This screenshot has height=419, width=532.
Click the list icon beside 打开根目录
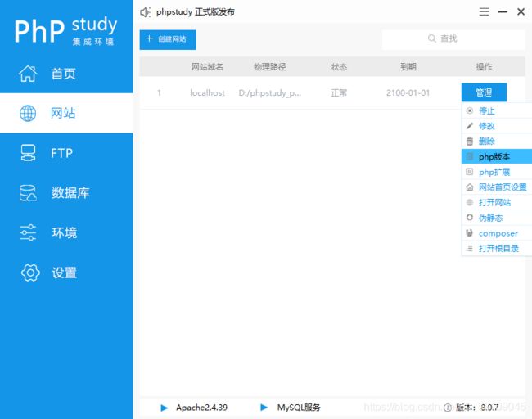[x=470, y=248]
